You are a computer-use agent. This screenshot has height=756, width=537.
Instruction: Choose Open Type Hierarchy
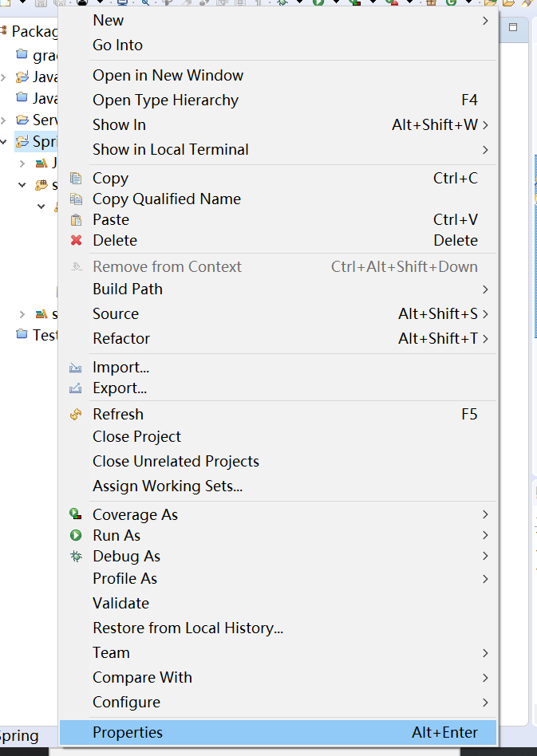point(165,100)
